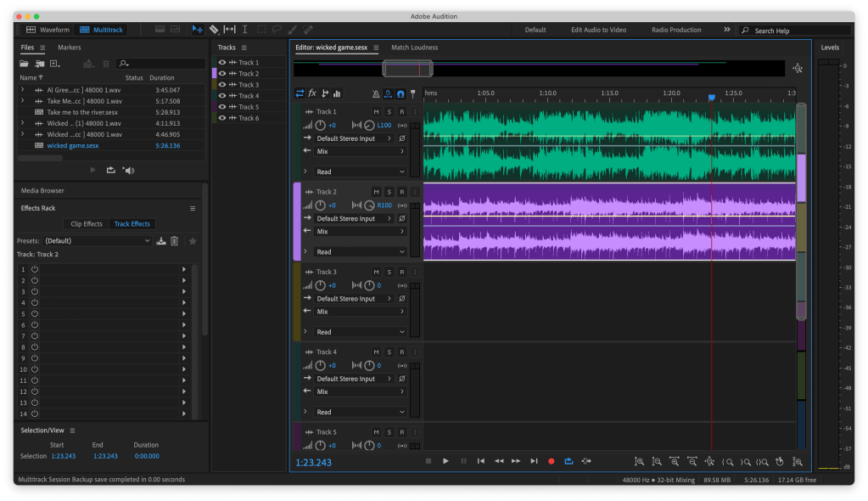
Task: Select the Clip Effects button
Action: coord(87,224)
